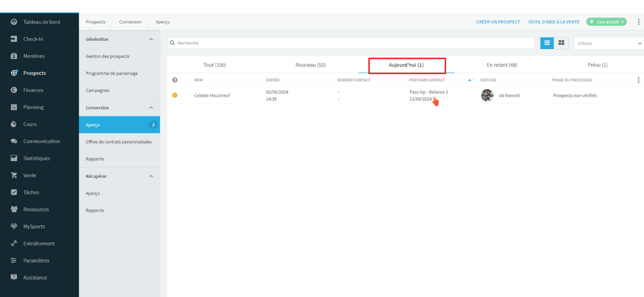The height and width of the screenshot is (297, 644).
Task: Collapse the Génération section
Action: click(151, 39)
